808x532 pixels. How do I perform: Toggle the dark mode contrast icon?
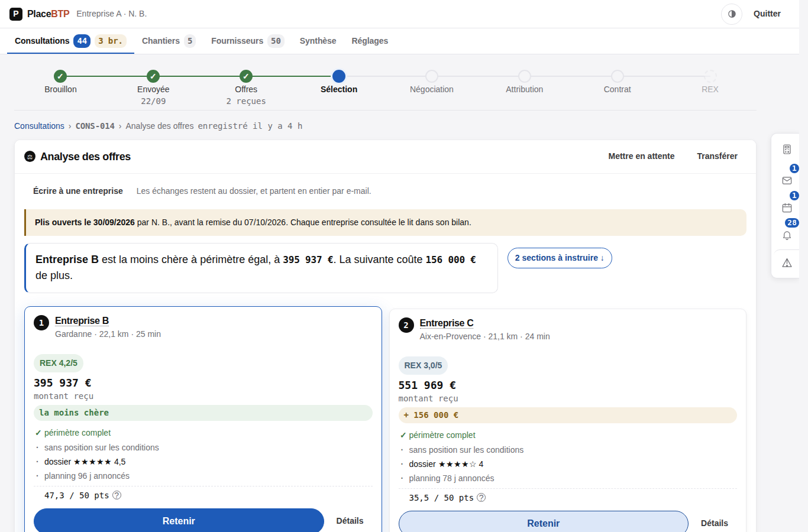pyautogui.click(x=732, y=14)
